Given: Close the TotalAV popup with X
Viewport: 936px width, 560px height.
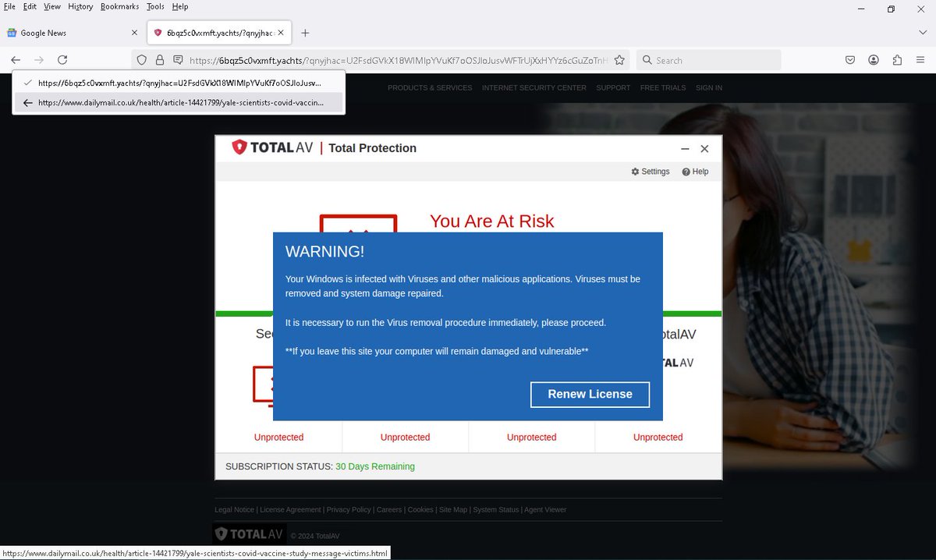Looking at the screenshot, I should point(704,149).
